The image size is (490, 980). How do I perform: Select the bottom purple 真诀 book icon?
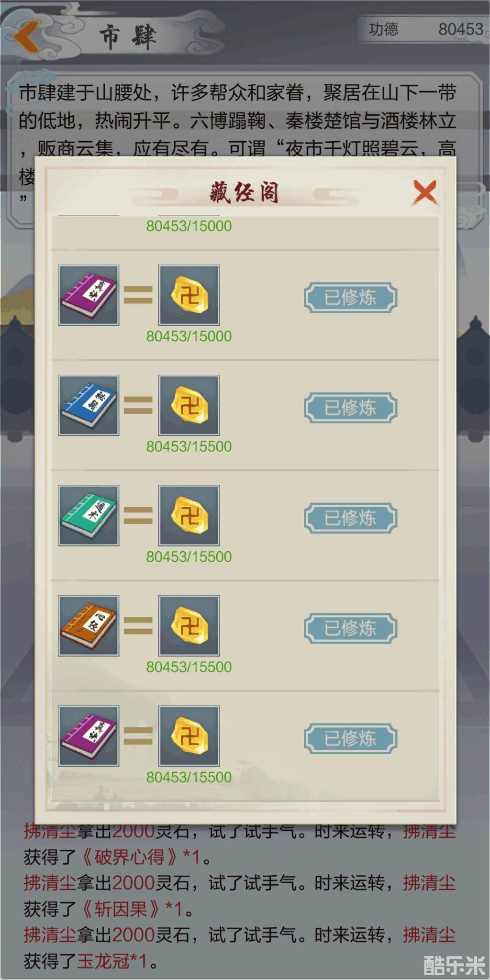click(89, 736)
